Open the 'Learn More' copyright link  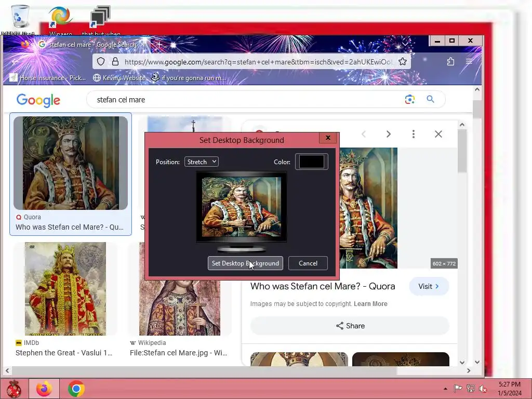[370, 303]
